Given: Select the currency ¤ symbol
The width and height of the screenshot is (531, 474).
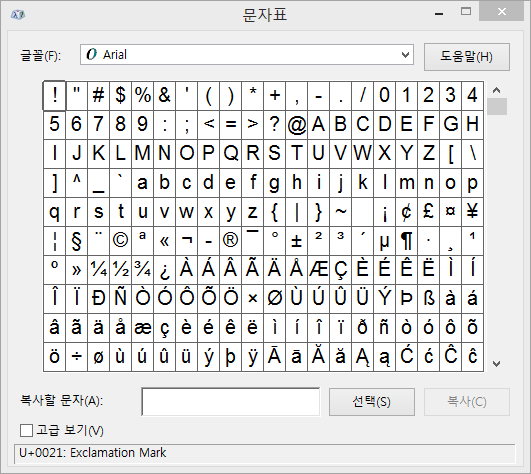Looking at the screenshot, I should tap(450, 212).
